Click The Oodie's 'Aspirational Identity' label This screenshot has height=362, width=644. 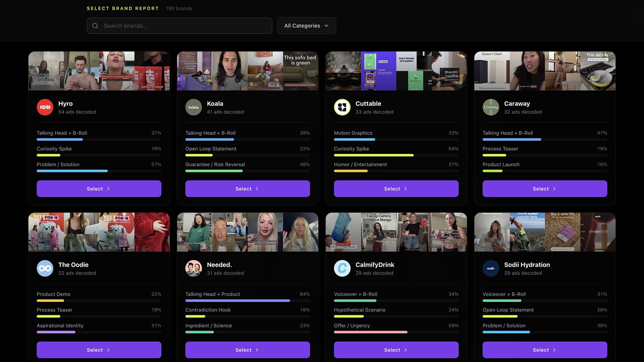point(60,326)
